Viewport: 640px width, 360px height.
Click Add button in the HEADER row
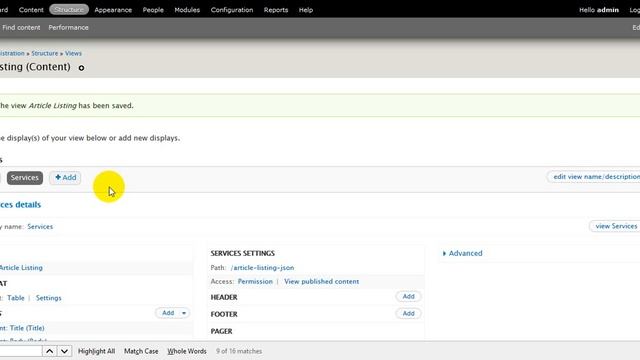click(x=408, y=297)
